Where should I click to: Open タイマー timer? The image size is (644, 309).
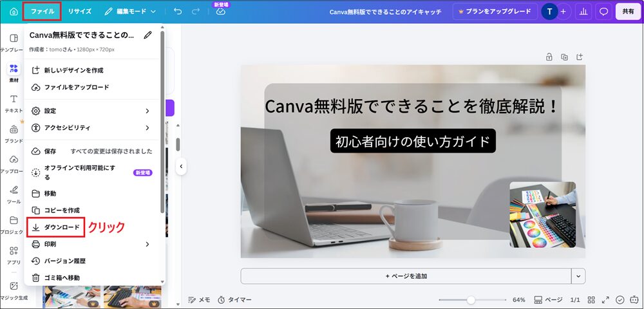point(234,300)
